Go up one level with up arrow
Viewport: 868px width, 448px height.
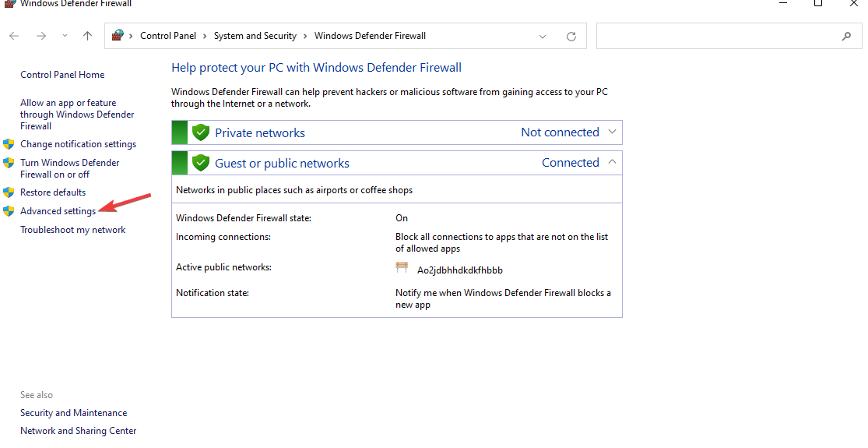[87, 36]
